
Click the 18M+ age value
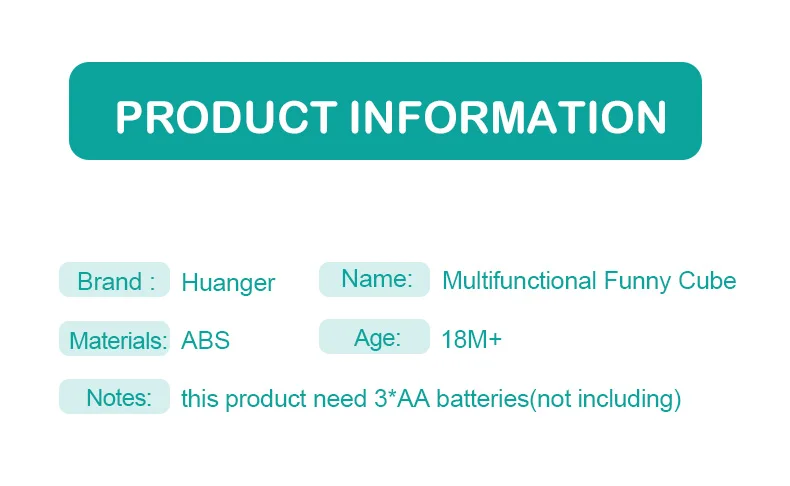[x=471, y=340]
